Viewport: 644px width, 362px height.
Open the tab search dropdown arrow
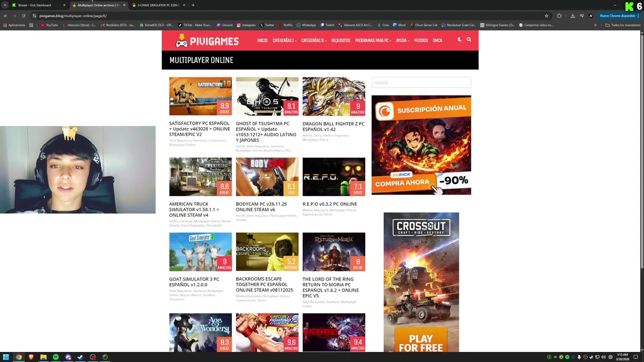(5, 5)
